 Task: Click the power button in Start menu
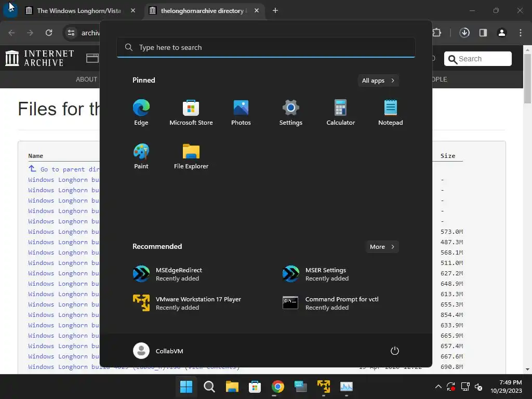click(x=395, y=351)
